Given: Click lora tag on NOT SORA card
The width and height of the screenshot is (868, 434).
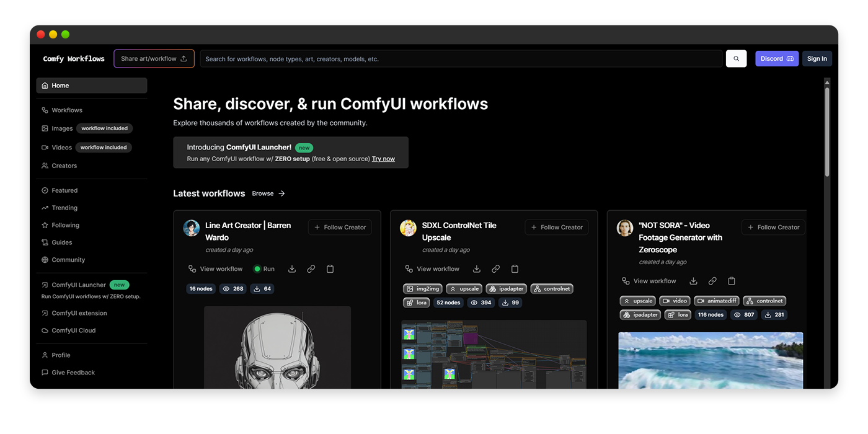Looking at the screenshot, I should [x=678, y=315].
